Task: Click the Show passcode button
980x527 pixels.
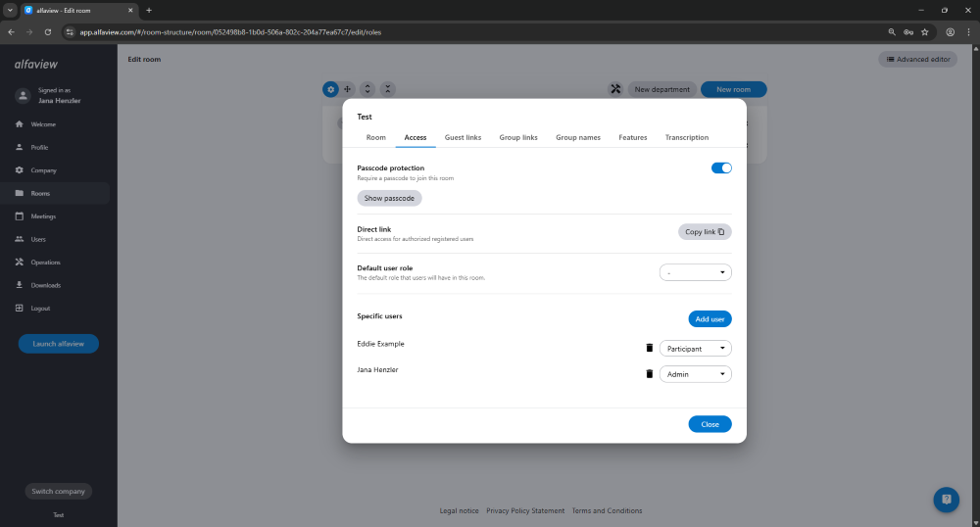Action: tap(389, 198)
